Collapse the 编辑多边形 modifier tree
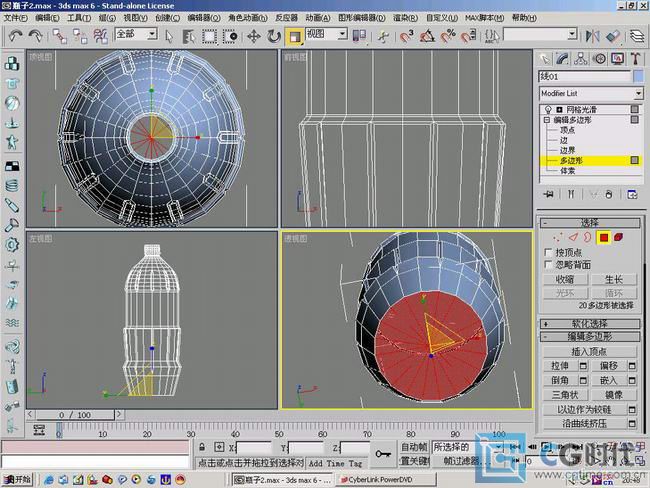This screenshot has height=488, width=650. (x=547, y=120)
